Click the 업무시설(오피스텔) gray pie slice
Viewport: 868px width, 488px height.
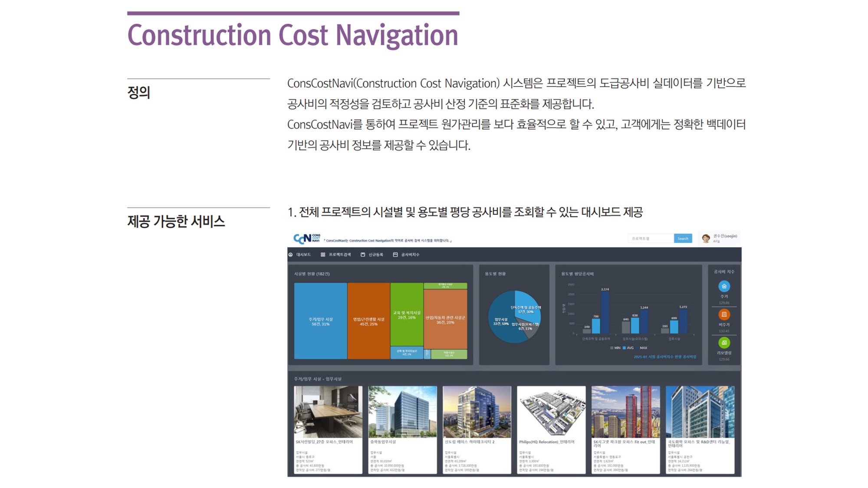(x=530, y=330)
